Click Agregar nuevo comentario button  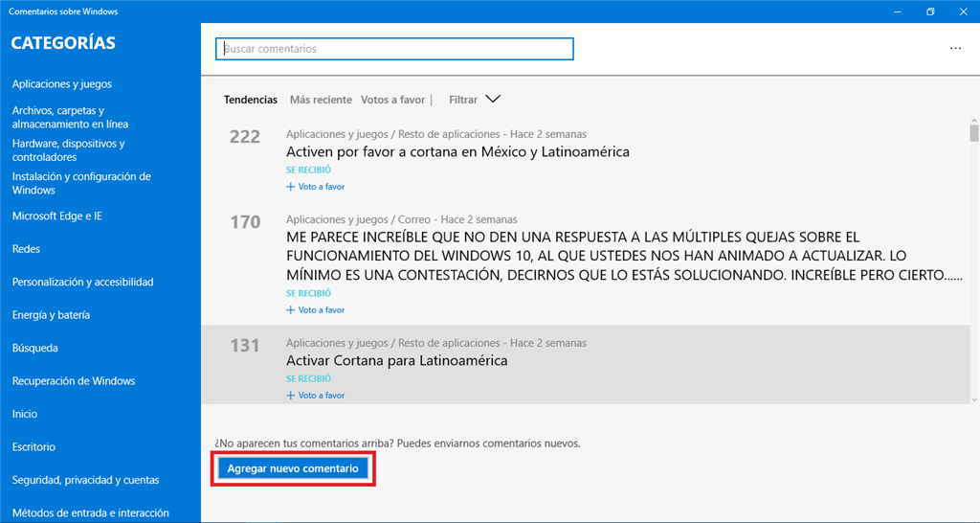(293, 468)
